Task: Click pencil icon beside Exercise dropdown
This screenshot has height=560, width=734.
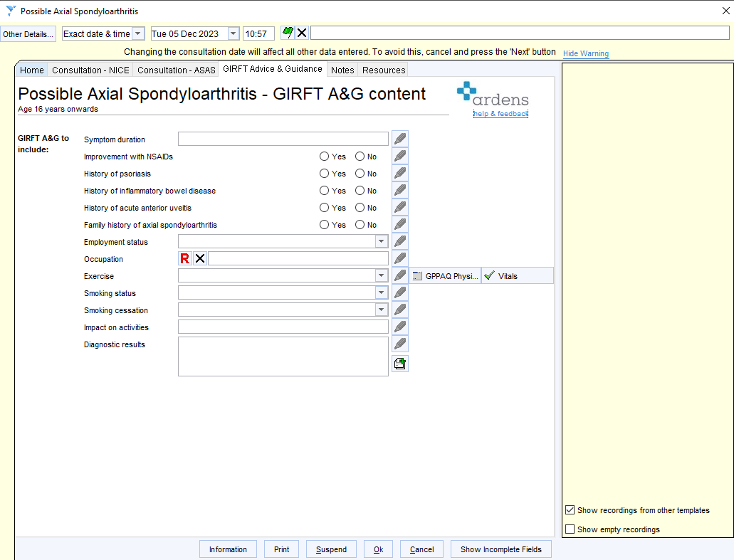Action: pos(400,275)
